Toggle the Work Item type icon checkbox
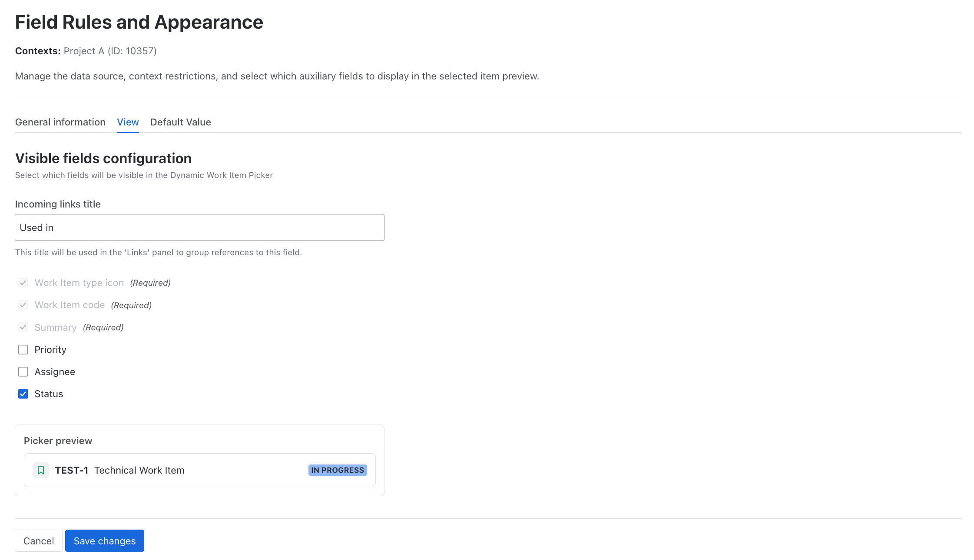This screenshot has height=560, width=974. tap(23, 283)
